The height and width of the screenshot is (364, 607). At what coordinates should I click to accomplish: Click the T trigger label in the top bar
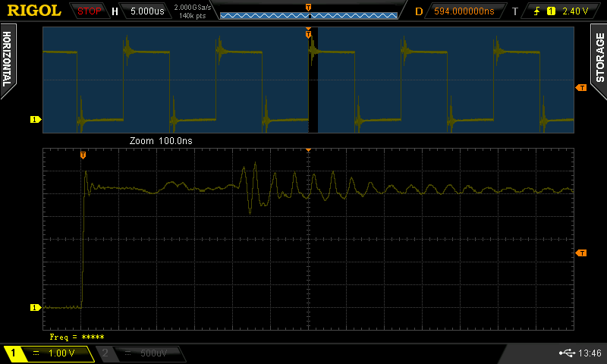[514, 11]
